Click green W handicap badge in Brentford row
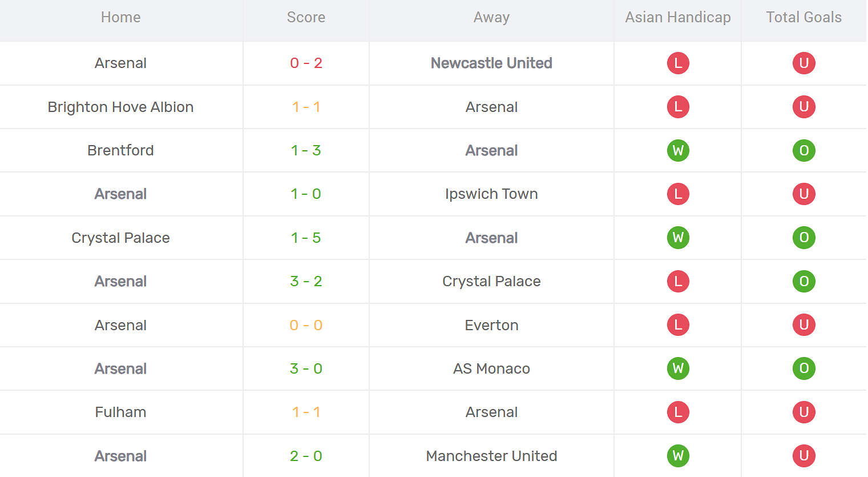The width and height of the screenshot is (868, 477). pos(678,150)
